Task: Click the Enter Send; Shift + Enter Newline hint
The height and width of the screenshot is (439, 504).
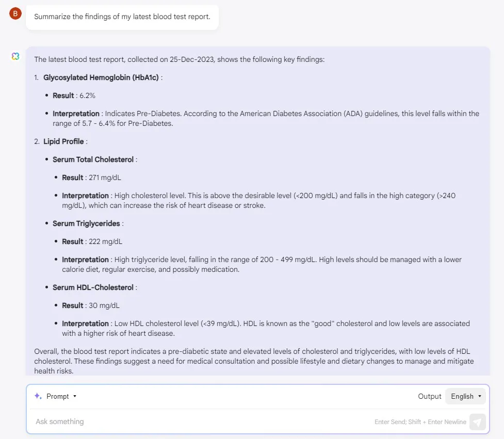Action: [x=420, y=421]
